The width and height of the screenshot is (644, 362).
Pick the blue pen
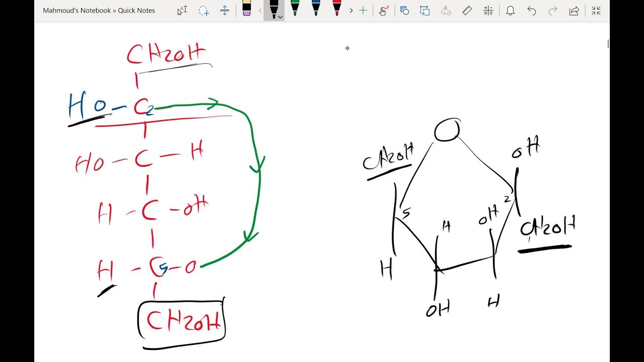[316, 8]
